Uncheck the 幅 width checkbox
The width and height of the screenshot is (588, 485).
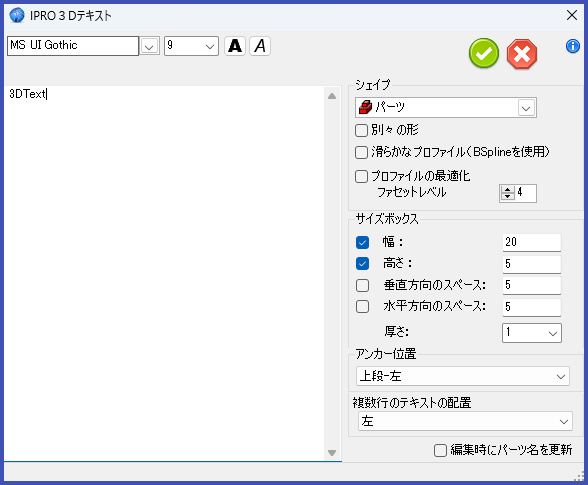[362, 242]
